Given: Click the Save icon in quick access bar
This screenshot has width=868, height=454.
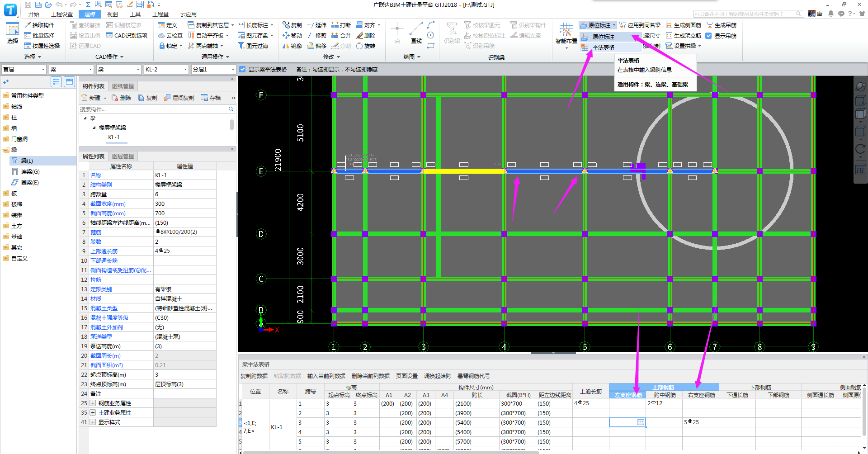Looking at the screenshot, I should click(28, 5).
